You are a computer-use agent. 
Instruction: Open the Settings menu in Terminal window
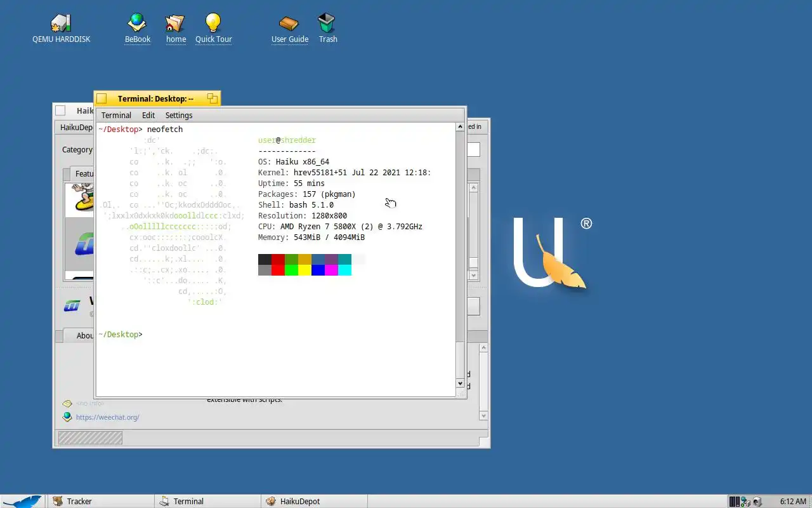click(179, 115)
